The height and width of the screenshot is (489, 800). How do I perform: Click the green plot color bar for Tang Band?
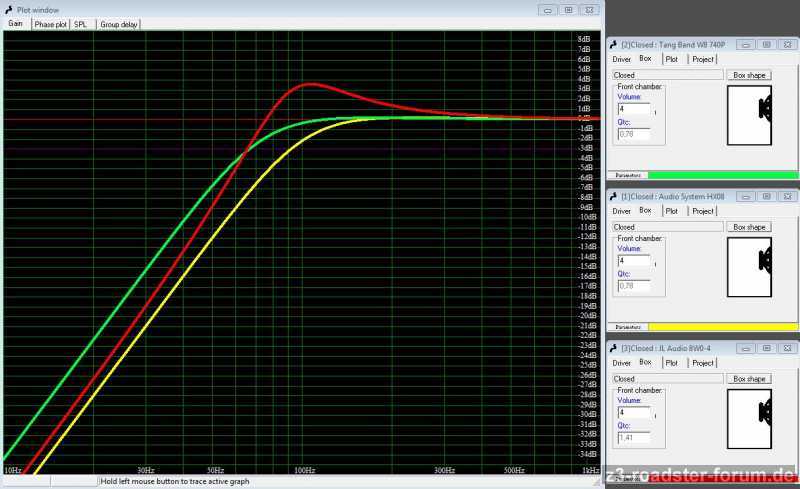[x=720, y=175]
